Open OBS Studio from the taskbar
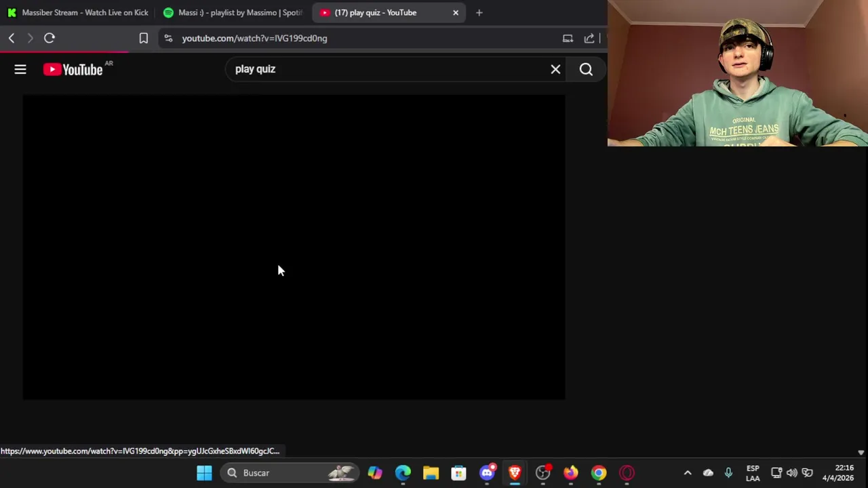Viewport: 868px width, 488px height. tap(542, 473)
